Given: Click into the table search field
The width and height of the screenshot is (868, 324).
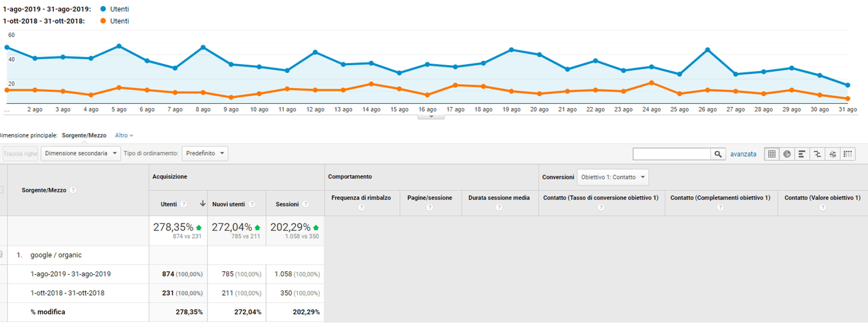Looking at the screenshot, I should pyautogui.click(x=672, y=154).
